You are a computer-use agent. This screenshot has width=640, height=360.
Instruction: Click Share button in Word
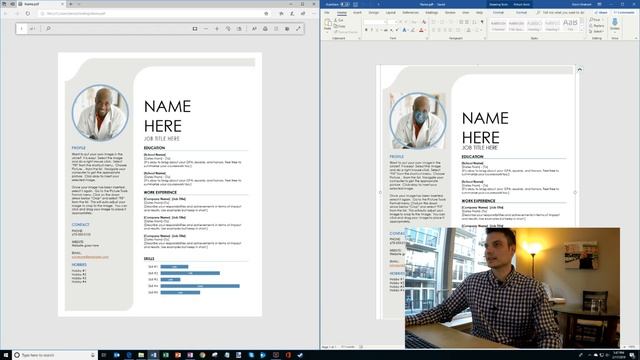[601, 13]
